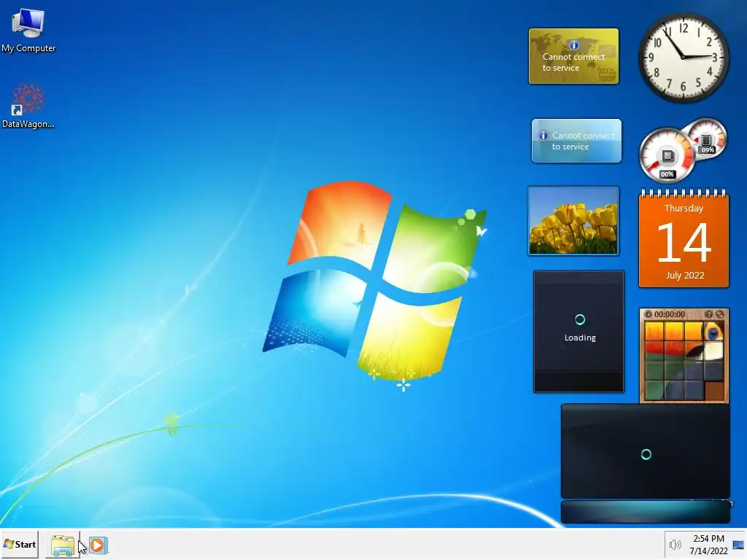Click the info icon on the blue weather gadget

pos(543,136)
